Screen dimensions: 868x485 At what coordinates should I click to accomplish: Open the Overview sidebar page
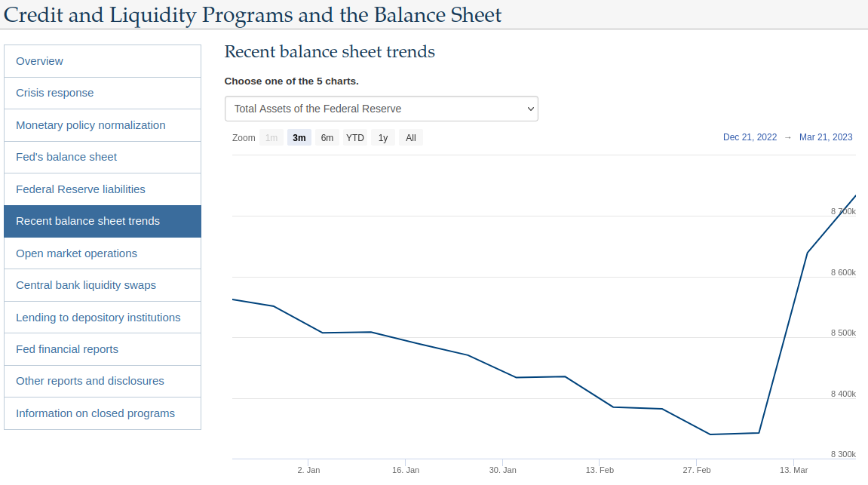tap(103, 61)
